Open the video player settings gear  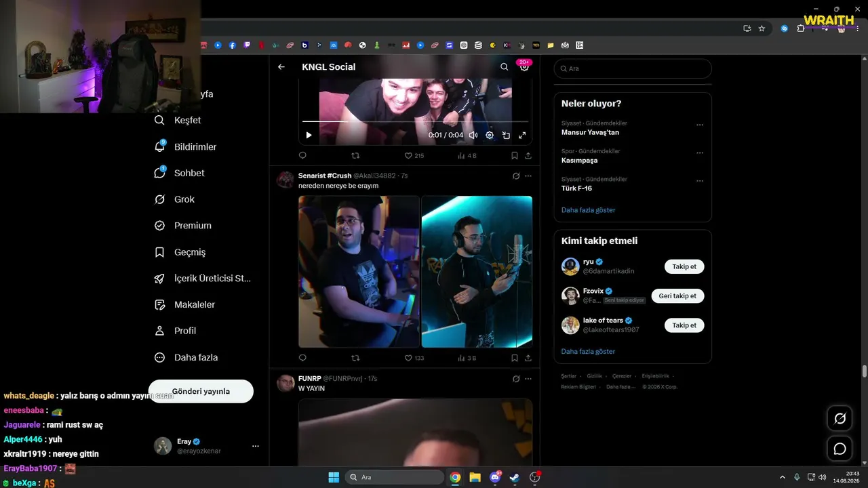(490, 136)
